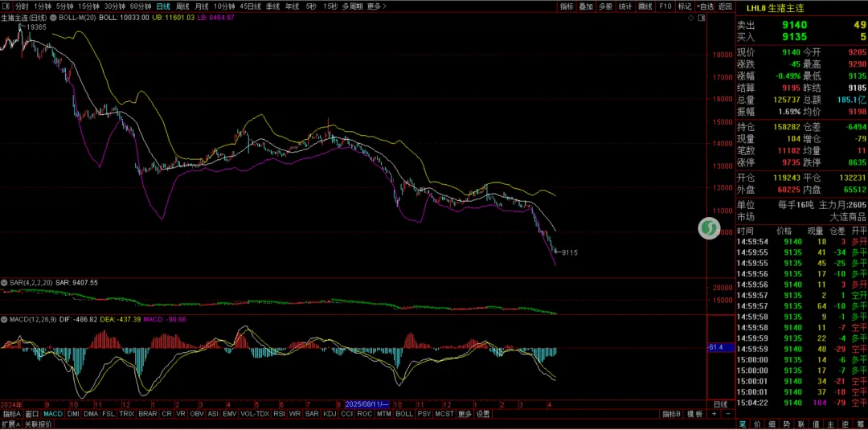The image size is (868, 430).
Task: Click the 标记 mark button
Action: coord(685,6)
